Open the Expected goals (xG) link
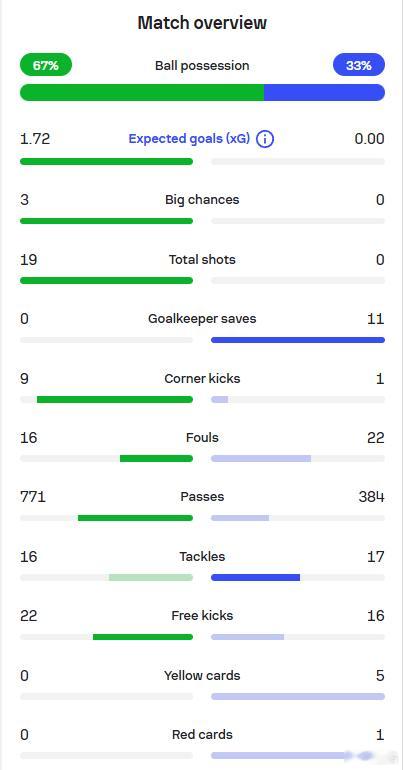This screenshot has width=403, height=770. (189, 139)
